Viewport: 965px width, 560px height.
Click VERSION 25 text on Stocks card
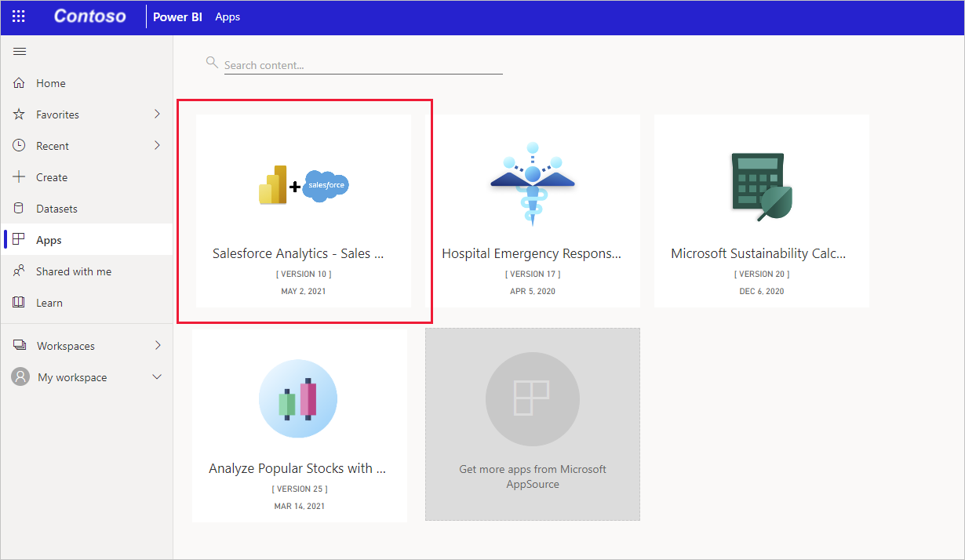300,489
